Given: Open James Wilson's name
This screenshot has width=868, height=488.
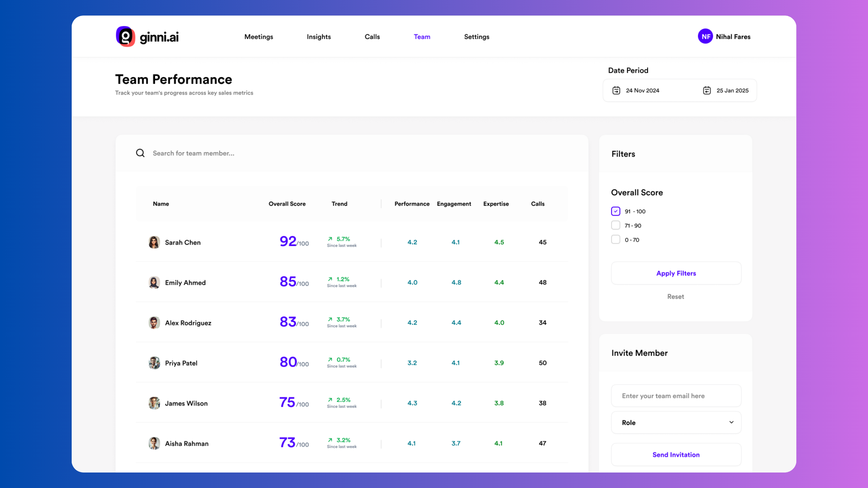Looking at the screenshot, I should click(x=186, y=404).
